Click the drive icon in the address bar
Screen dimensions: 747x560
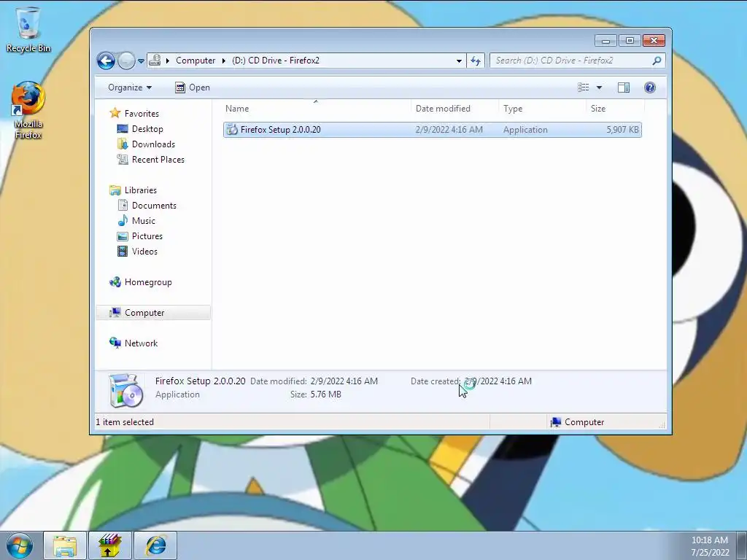coord(155,61)
